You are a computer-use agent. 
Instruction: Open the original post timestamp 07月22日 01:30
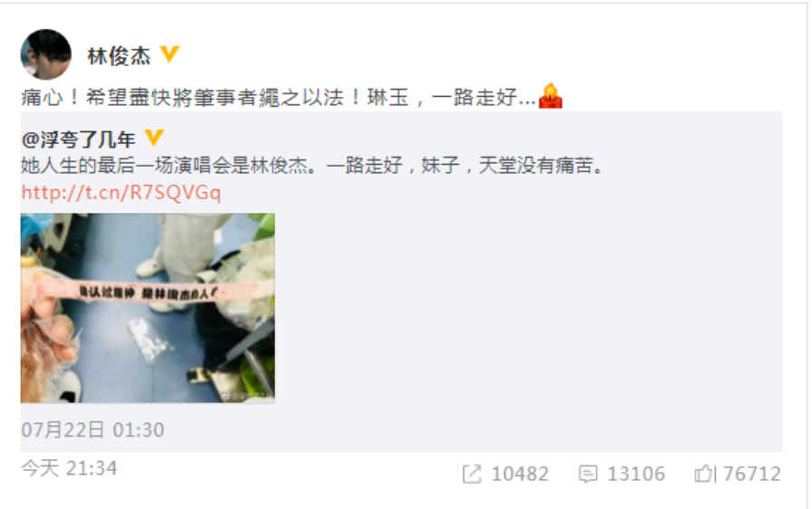tap(92, 429)
